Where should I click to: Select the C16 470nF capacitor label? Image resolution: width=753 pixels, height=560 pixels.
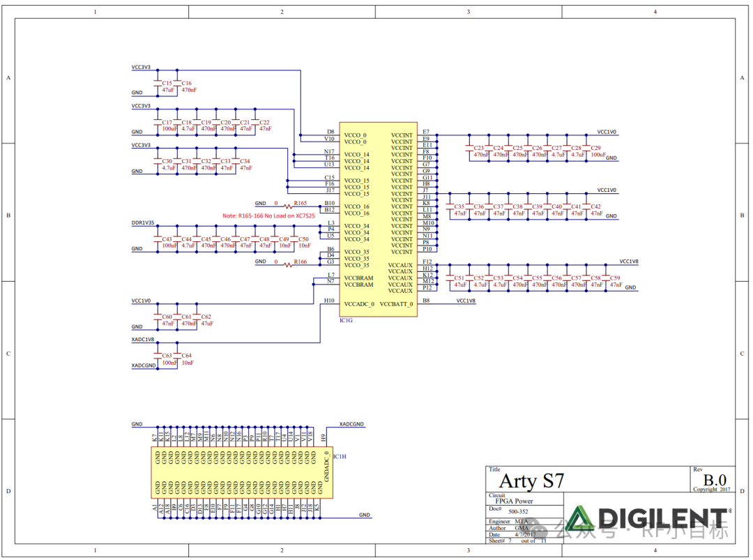click(189, 86)
